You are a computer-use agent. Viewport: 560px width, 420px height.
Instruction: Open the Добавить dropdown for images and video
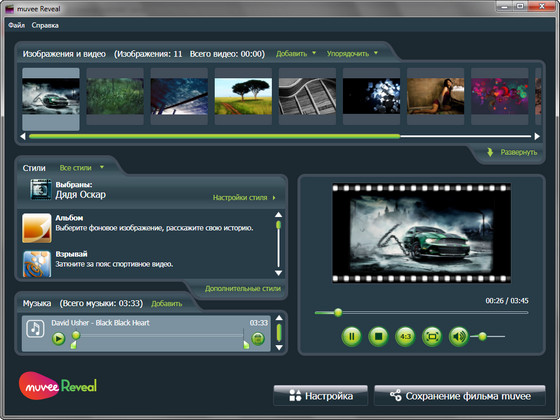pyautogui.click(x=296, y=54)
